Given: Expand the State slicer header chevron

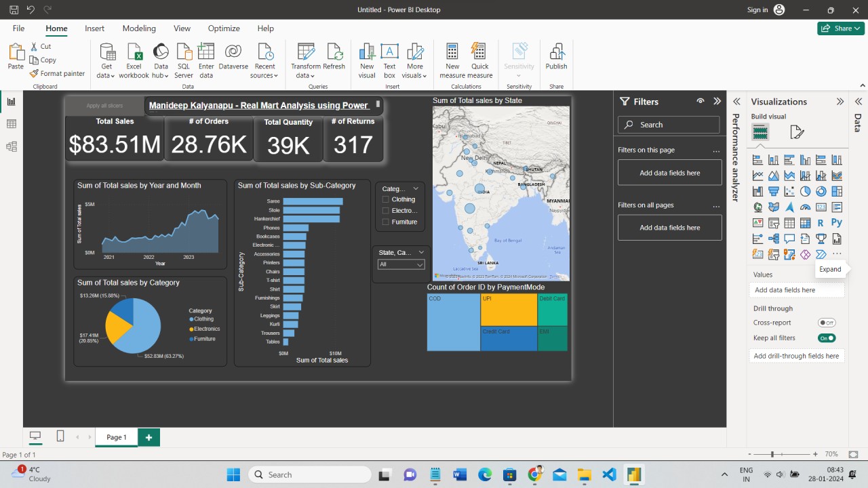Looking at the screenshot, I should point(421,252).
